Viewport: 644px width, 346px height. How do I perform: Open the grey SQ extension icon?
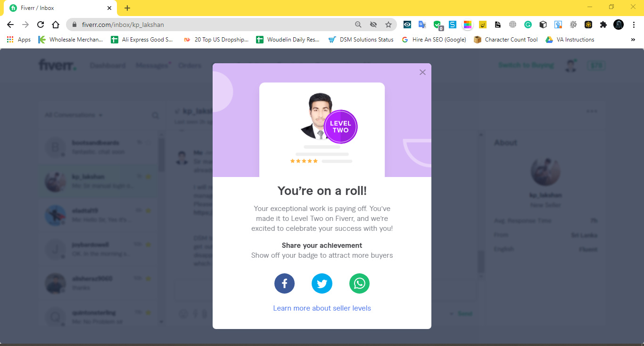click(x=573, y=25)
